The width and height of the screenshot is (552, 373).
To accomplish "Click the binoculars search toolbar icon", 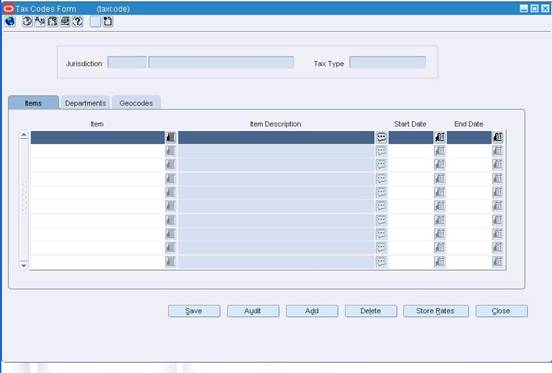I will tap(52, 21).
